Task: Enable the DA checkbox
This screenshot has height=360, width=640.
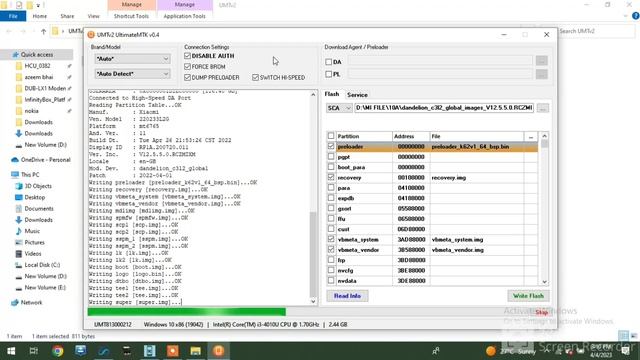Action: (329, 62)
